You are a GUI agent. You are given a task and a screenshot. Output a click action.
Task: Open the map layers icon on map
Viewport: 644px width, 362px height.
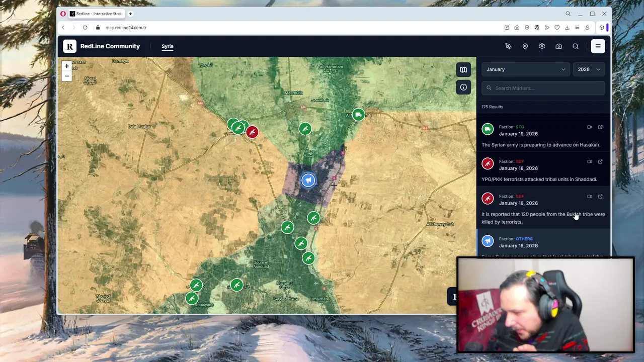tap(463, 70)
